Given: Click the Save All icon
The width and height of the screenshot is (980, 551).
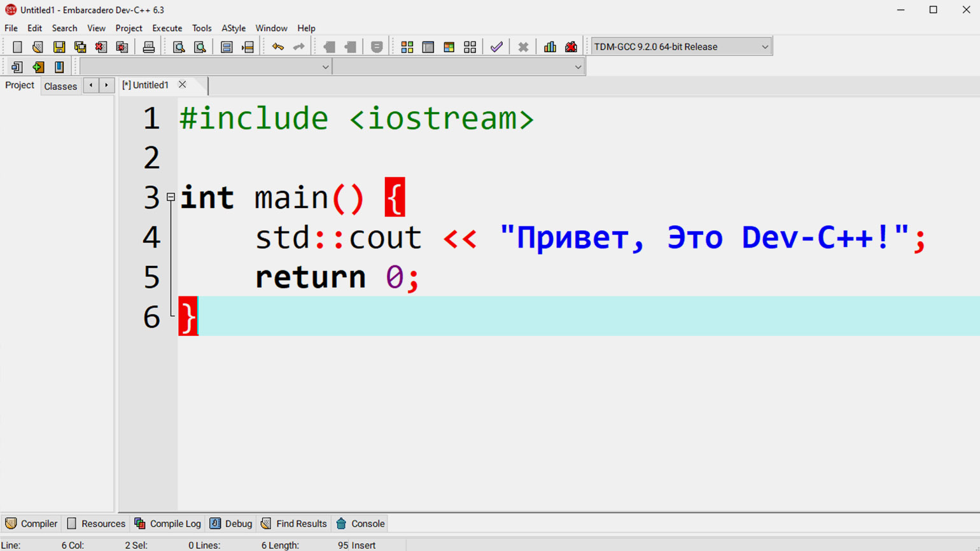Looking at the screenshot, I should point(80,47).
